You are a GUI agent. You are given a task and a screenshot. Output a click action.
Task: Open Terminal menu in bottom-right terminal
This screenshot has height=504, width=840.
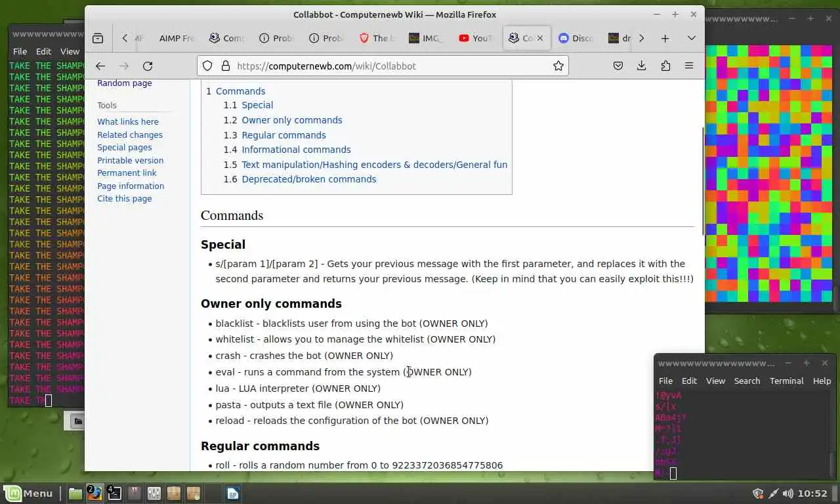tap(786, 381)
